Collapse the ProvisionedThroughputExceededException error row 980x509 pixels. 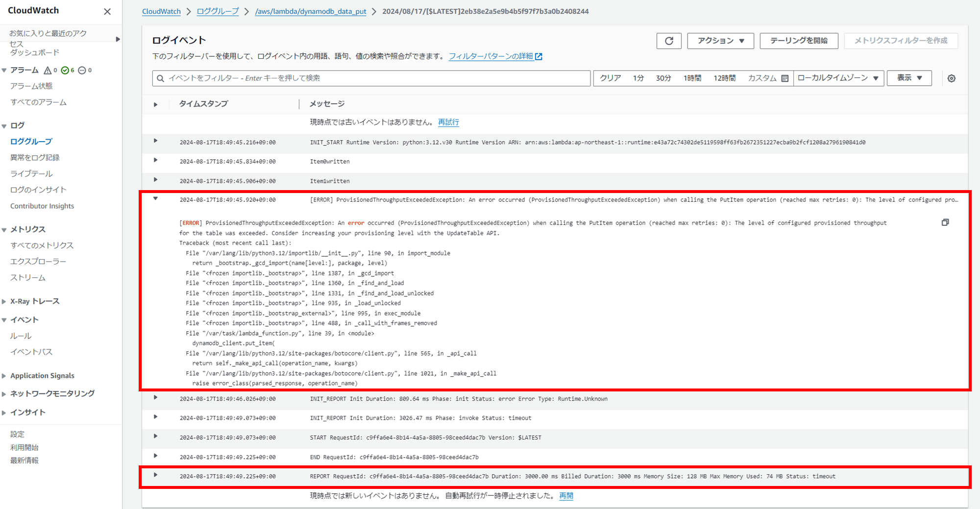point(156,199)
